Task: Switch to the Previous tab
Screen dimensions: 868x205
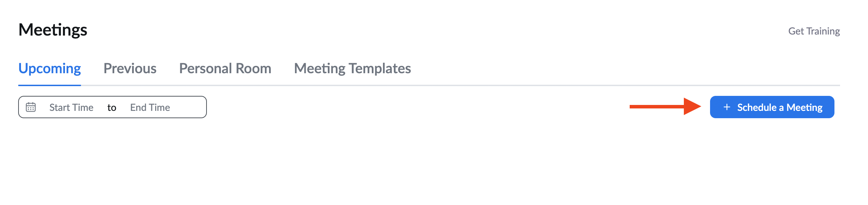Action: 130,68
